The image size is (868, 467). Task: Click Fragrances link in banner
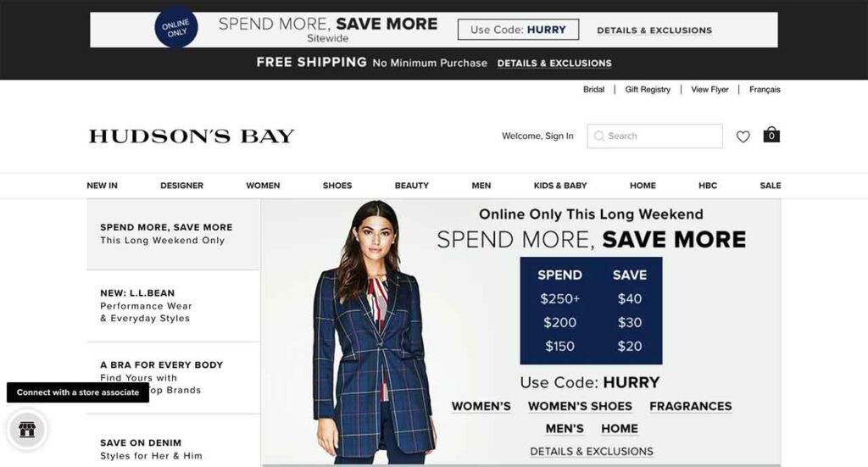(x=690, y=406)
